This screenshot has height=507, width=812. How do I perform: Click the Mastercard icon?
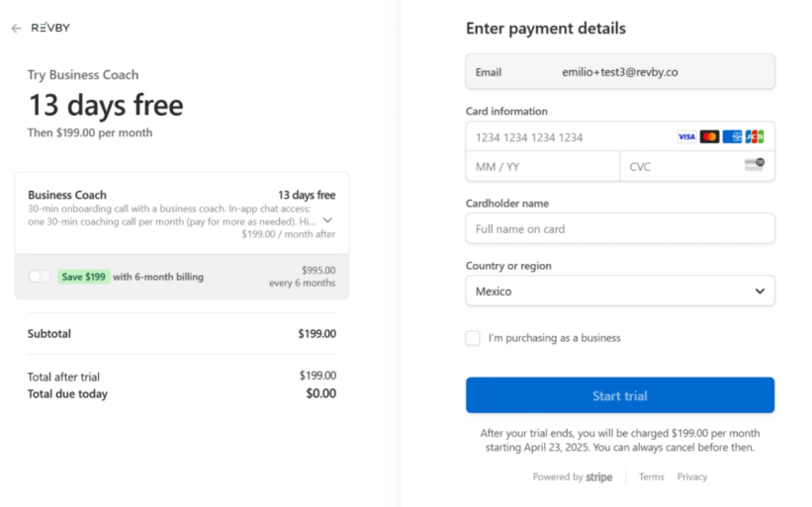tap(709, 136)
